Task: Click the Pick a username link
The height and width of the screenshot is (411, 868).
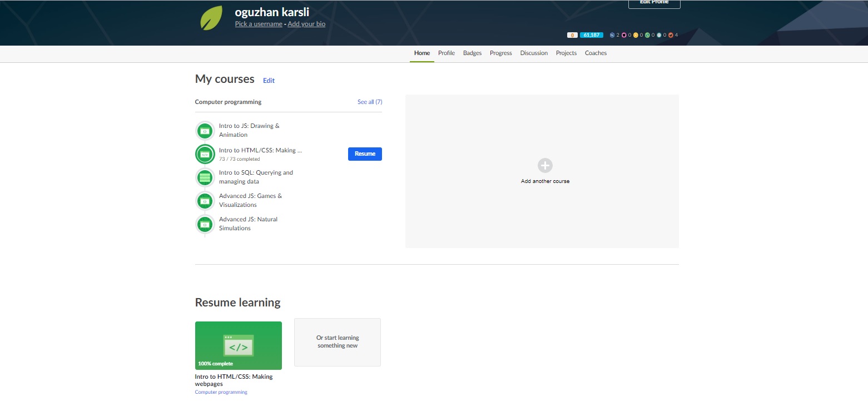Action: (259, 24)
